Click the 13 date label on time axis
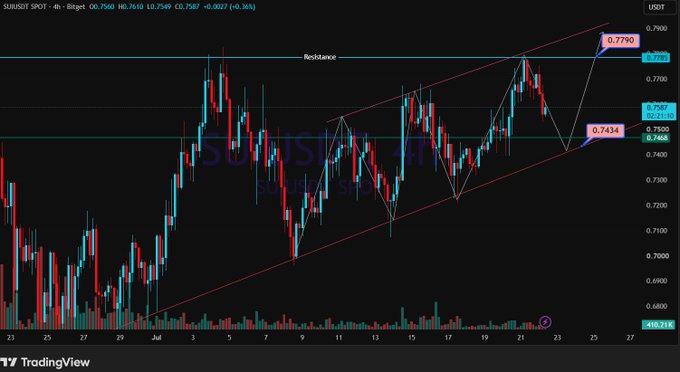The height and width of the screenshot is (372, 680). pyautogui.click(x=375, y=337)
